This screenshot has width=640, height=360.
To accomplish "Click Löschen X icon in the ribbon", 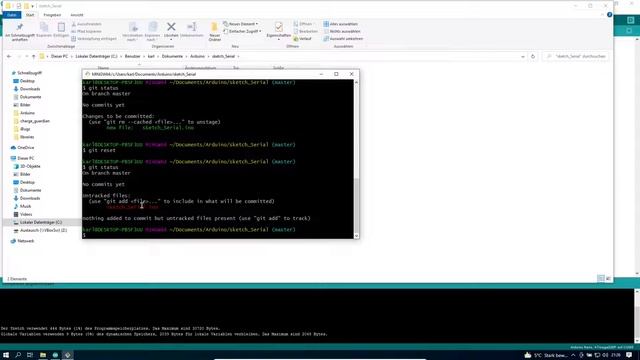I will tap(171, 27).
